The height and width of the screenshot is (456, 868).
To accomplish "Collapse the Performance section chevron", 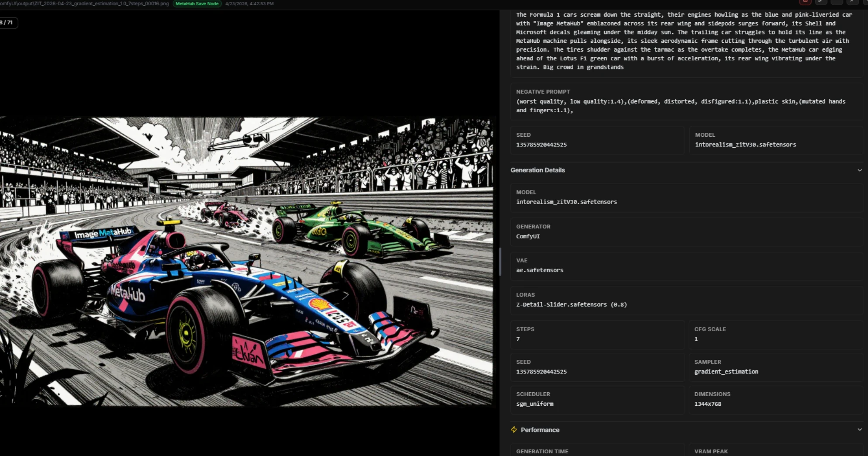I will (859, 430).
